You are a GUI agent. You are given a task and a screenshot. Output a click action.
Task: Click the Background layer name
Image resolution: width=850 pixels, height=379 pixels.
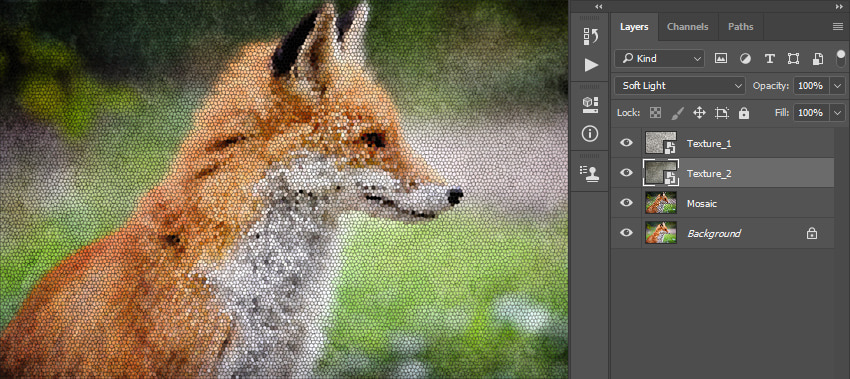[714, 234]
